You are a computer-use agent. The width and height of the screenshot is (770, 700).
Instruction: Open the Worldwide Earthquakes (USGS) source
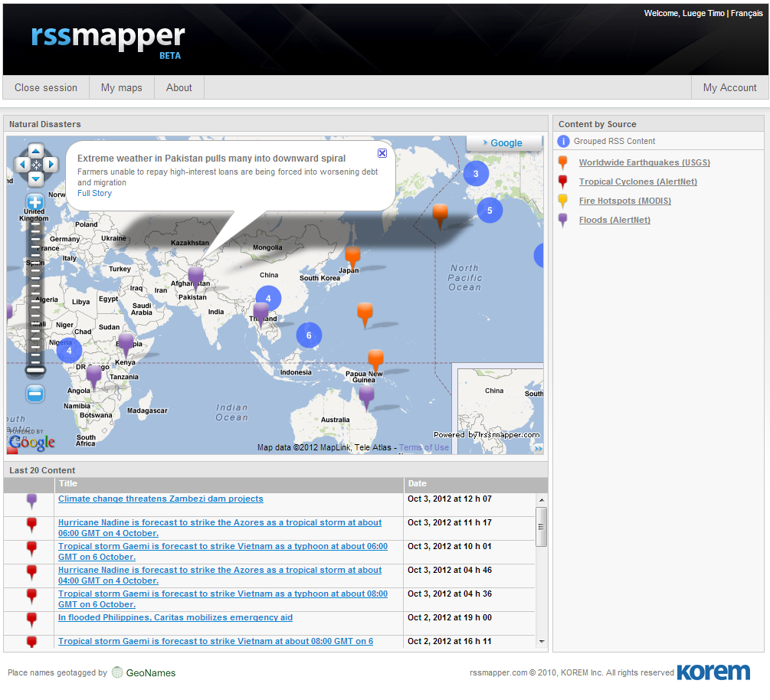644,162
